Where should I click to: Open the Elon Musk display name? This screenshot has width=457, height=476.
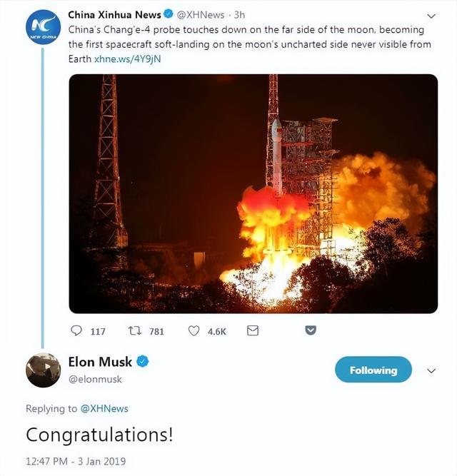coord(100,362)
